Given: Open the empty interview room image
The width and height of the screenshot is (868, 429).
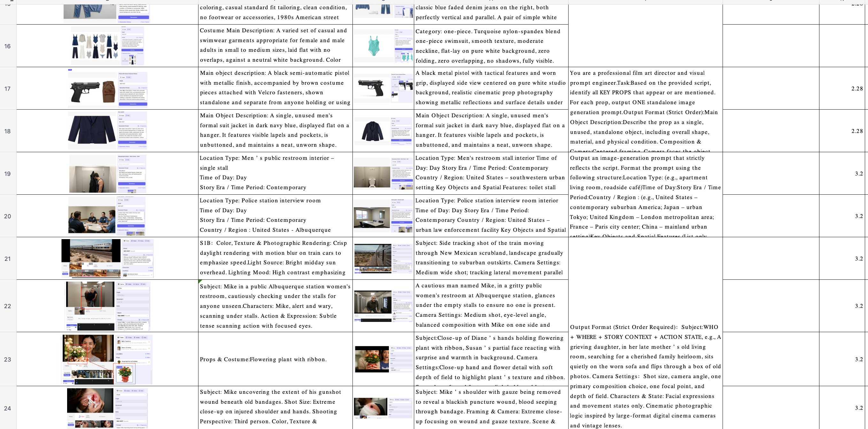Looking at the screenshot, I should click(x=384, y=216).
